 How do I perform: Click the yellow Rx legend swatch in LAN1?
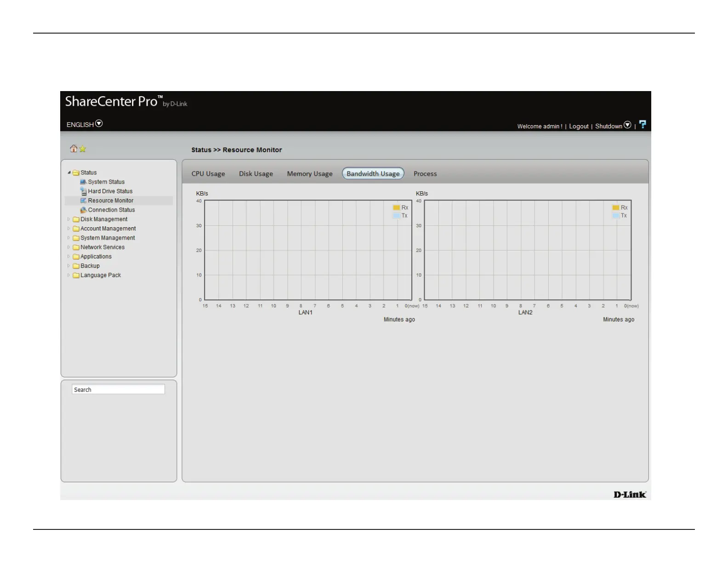[x=396, y=208]
